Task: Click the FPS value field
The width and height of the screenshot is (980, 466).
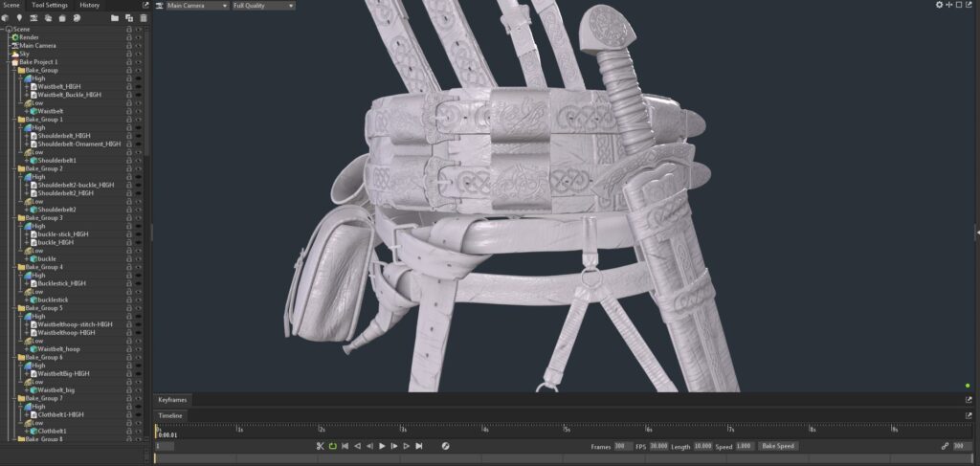Action: click(x=658, y=446)
